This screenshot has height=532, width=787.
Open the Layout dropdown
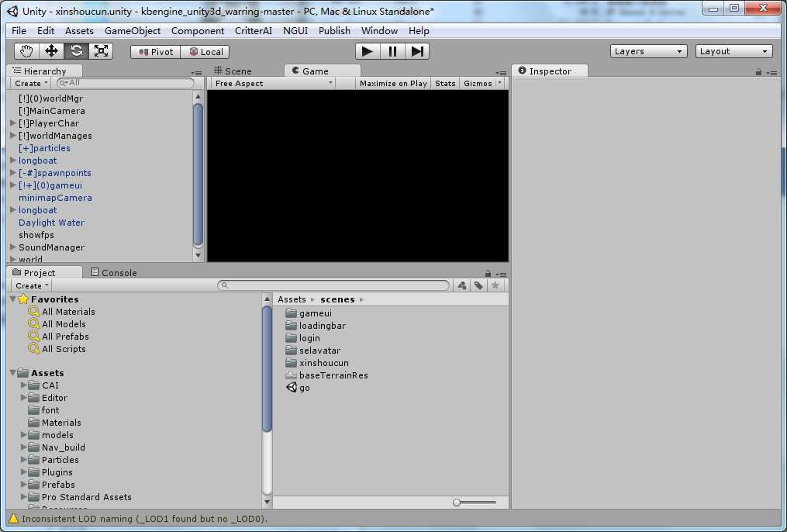[x=733, y=51]
